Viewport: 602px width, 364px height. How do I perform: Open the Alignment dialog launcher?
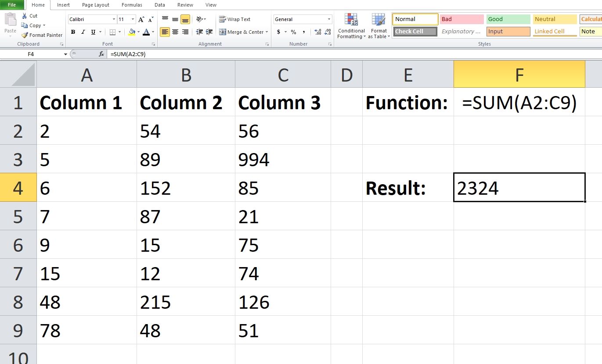[x=267, y=44]
